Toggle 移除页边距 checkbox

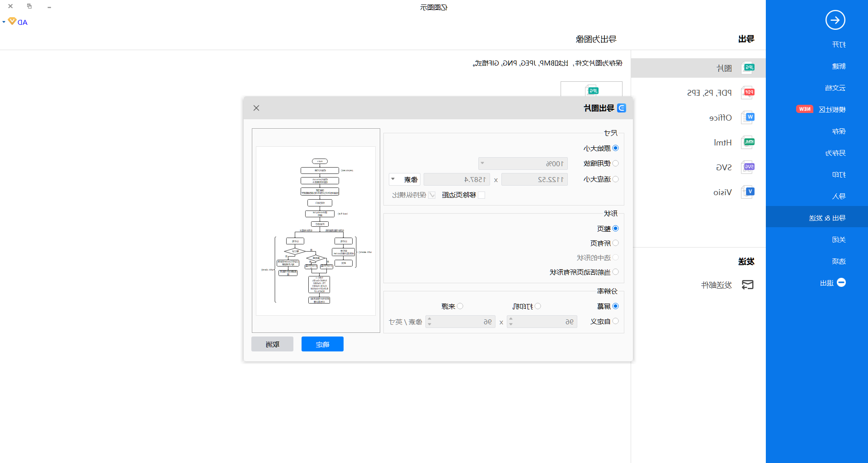481,195
